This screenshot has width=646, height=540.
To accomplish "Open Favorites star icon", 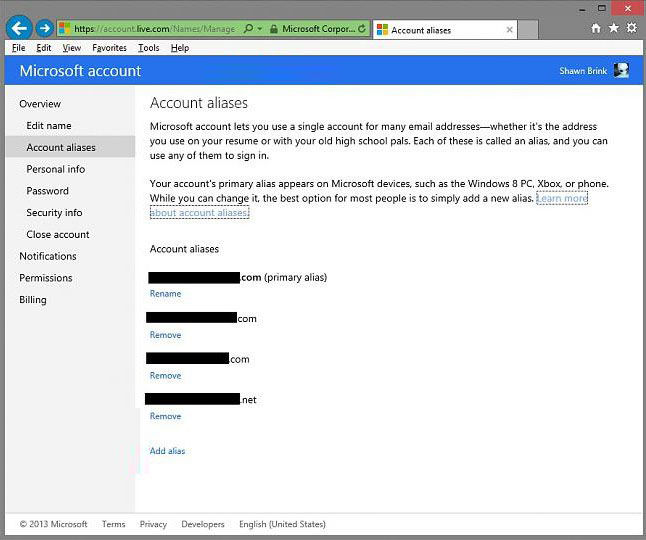I will pos(613,28).
